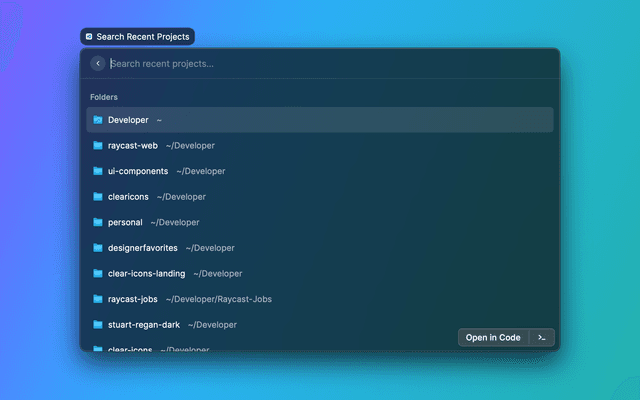The image size is (640, 400).
Task: Click the Developer folder icon
Action: tap(98, 120)
